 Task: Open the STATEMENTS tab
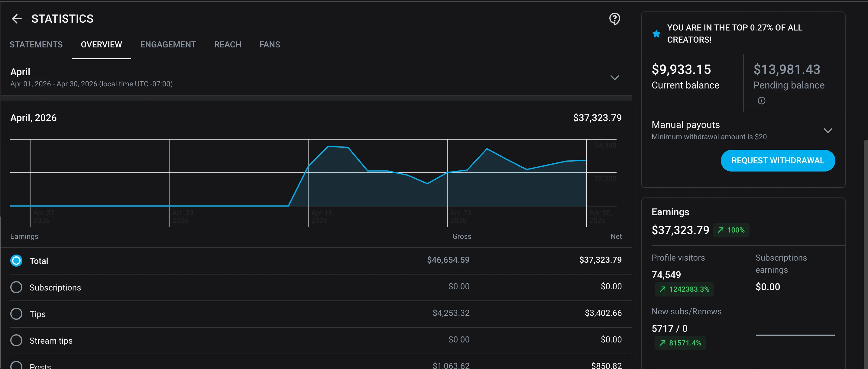click(x=36, y=44)
